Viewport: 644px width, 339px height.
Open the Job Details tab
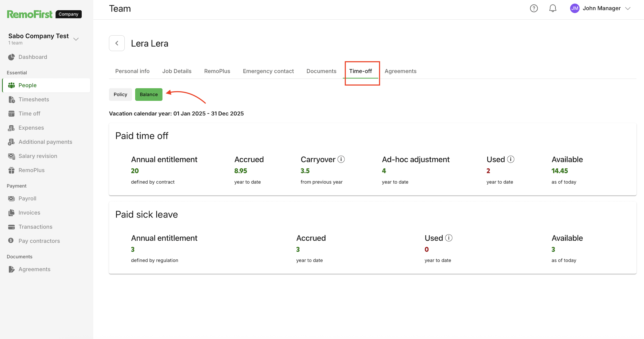pos(177,71)
